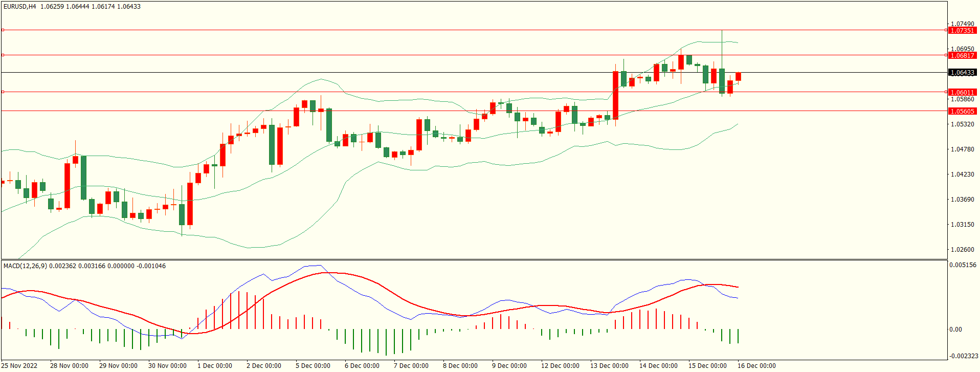
Task: Click the 2 Dec 00:00 time label
Action: pos(264,366)
